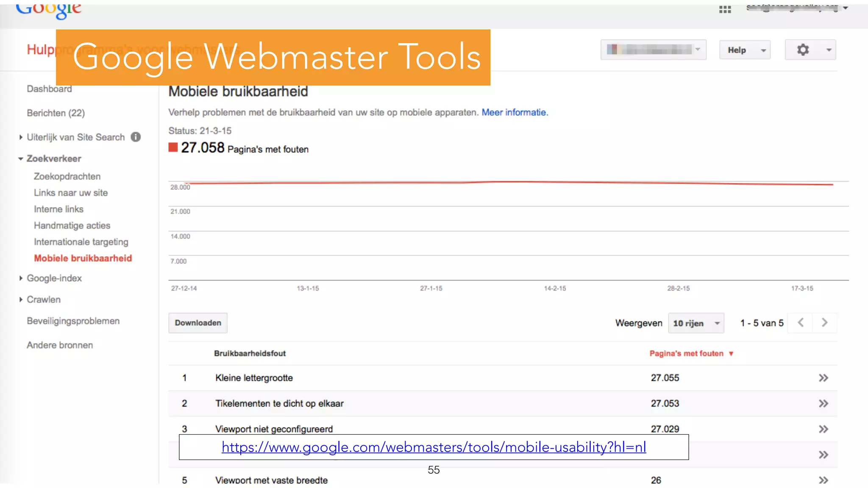Open details arrow for Viewport met vaste breedte
868x488 pixels.
[x=823, y=480]
